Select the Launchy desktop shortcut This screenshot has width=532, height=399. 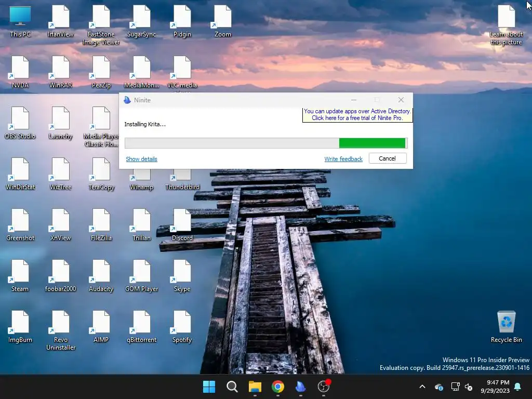[x=60, y=123]
